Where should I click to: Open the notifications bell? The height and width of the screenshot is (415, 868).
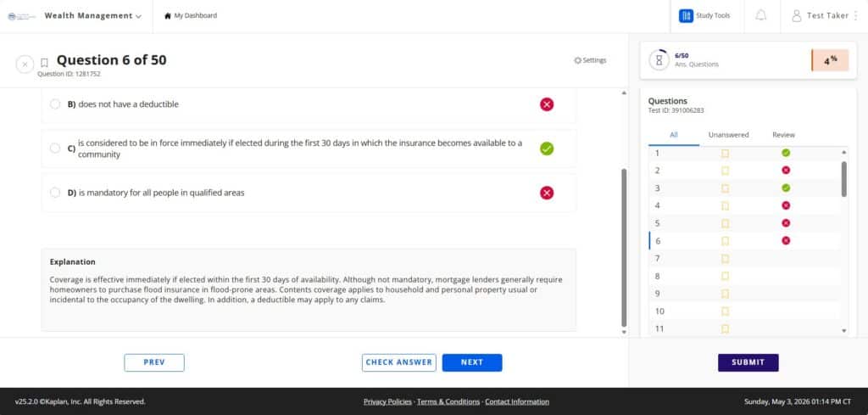(760, 15)
